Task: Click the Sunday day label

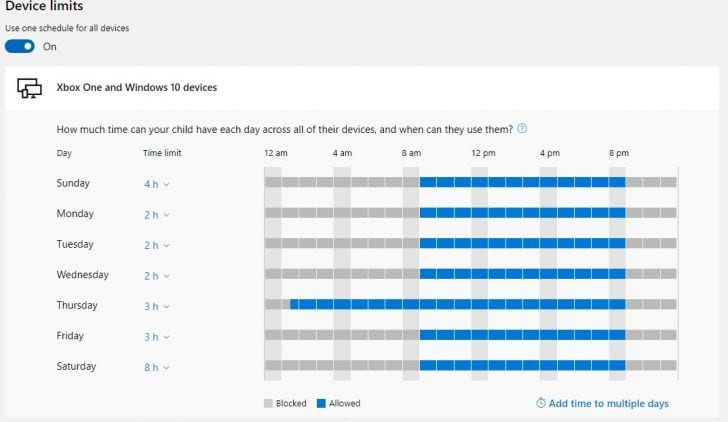Action: 73,183
